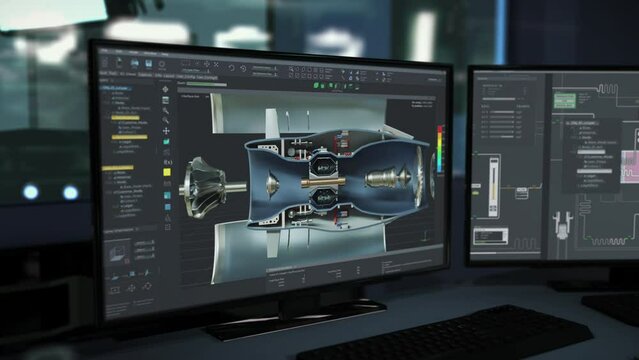Click the floppy disk save icon
This screenshot has width=639, height=360.
[148, 64]
